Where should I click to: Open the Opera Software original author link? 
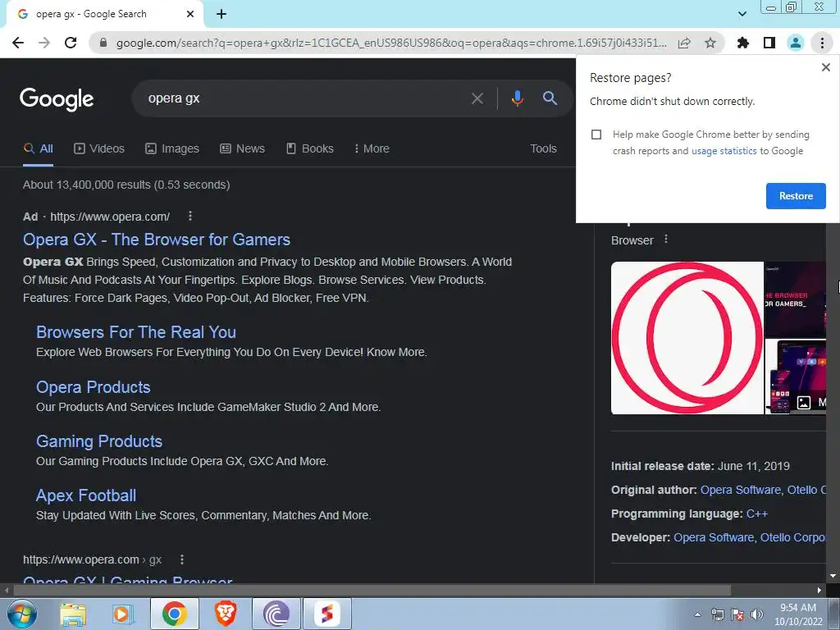pos(741,490)
